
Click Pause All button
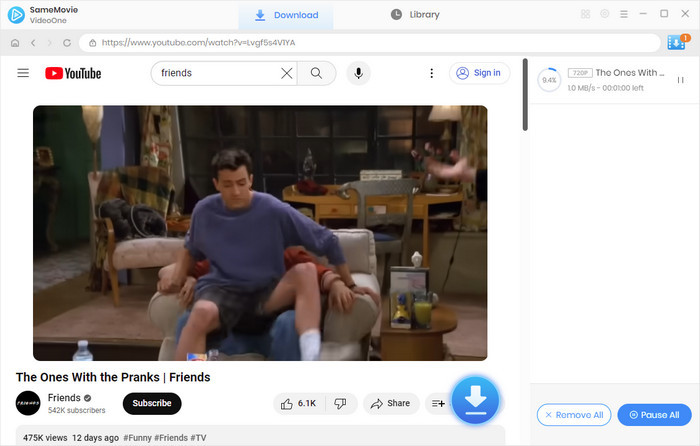click(x=654, y=415)
